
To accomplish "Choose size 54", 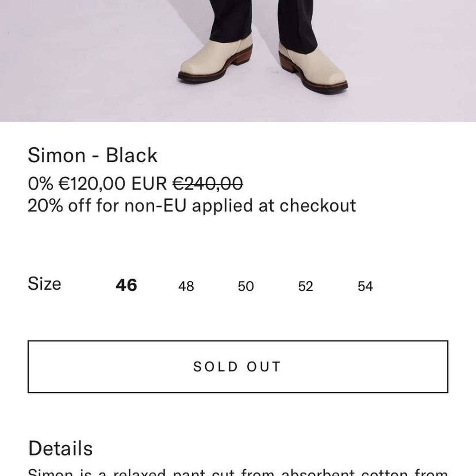I will [x=365, y=286].
